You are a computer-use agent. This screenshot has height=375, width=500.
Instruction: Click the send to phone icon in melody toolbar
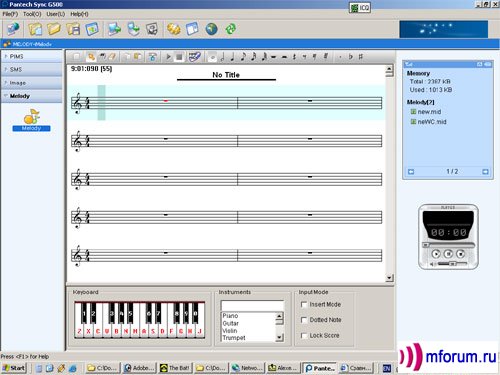[x=153, y=57]
